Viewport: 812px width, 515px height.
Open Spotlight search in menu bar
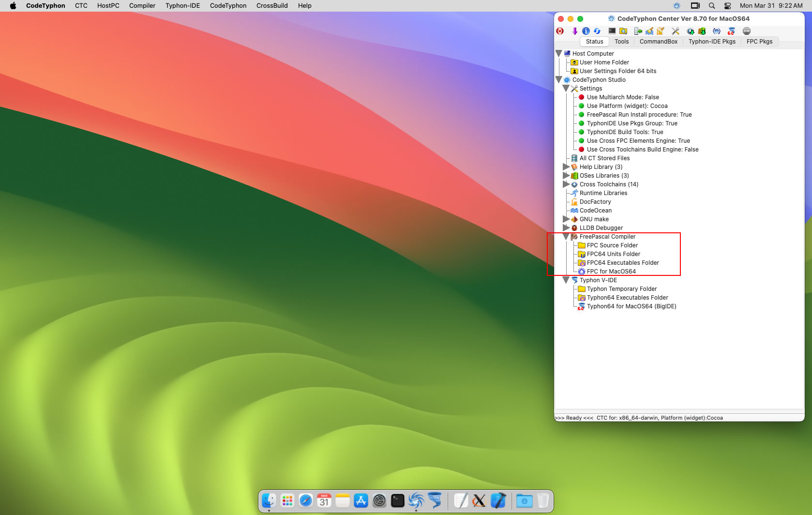pos(711,6)
